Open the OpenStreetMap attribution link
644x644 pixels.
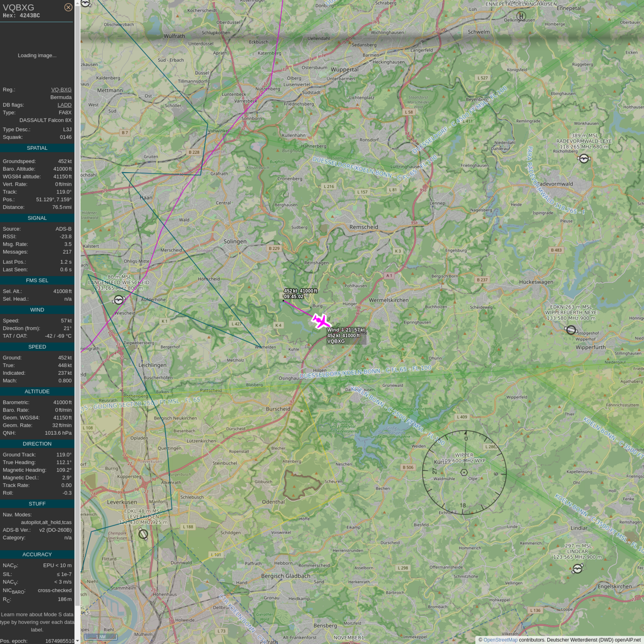click(x=500, y=640)
